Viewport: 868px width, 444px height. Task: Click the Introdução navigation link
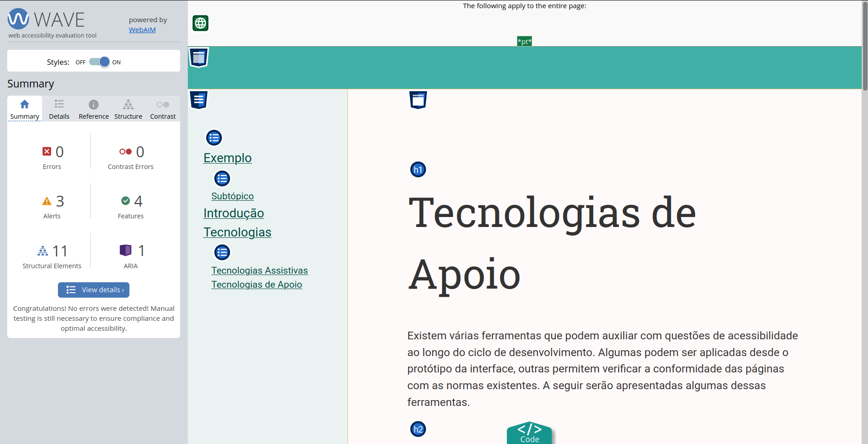click(x=234, y=213)
